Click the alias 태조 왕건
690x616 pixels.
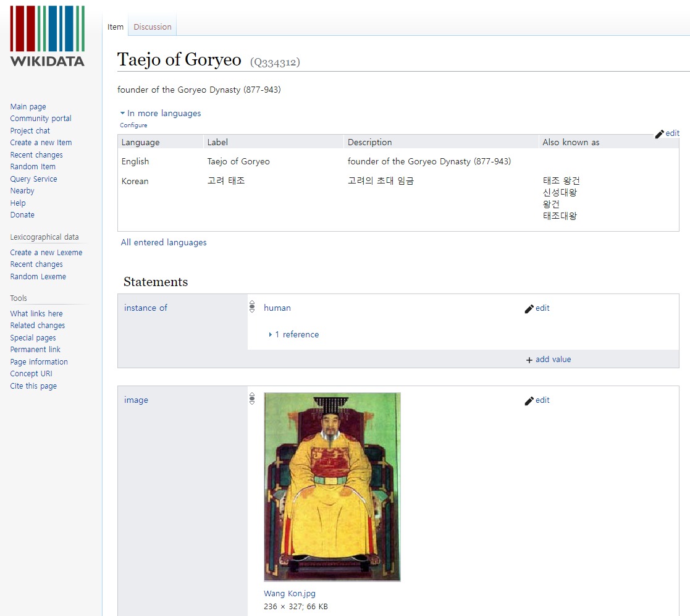pos(561,181)
